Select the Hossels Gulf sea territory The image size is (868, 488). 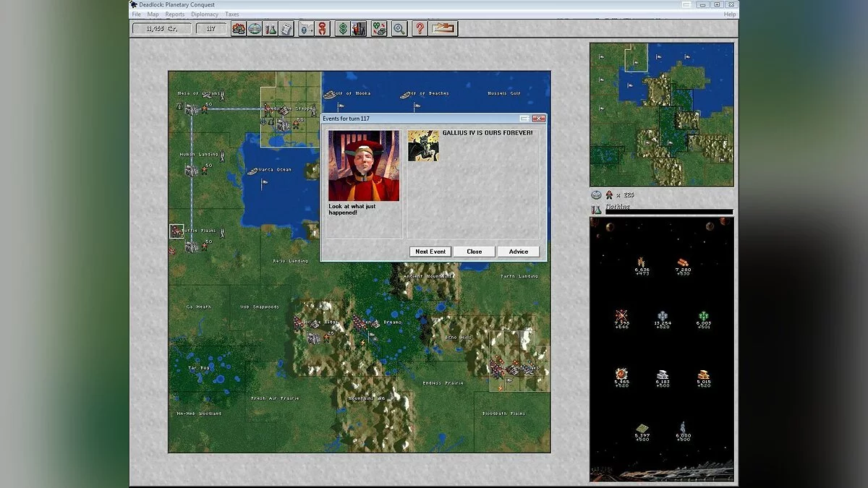tap(504, 93)
